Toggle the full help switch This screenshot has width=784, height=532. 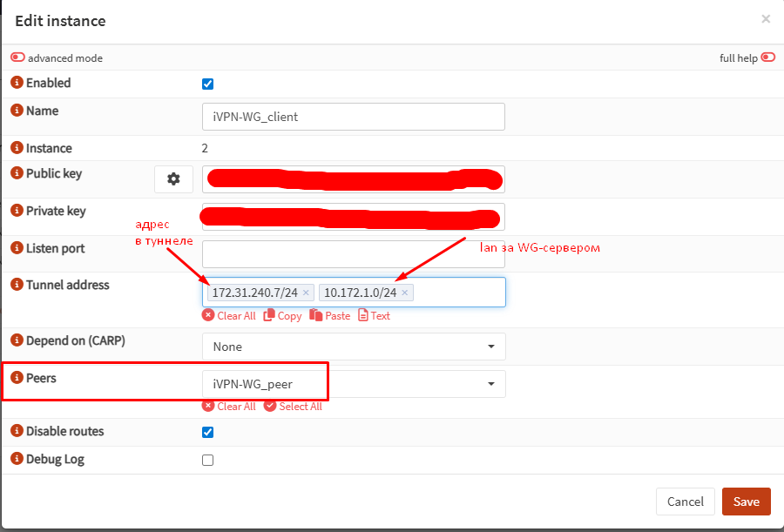pos(767,57)
